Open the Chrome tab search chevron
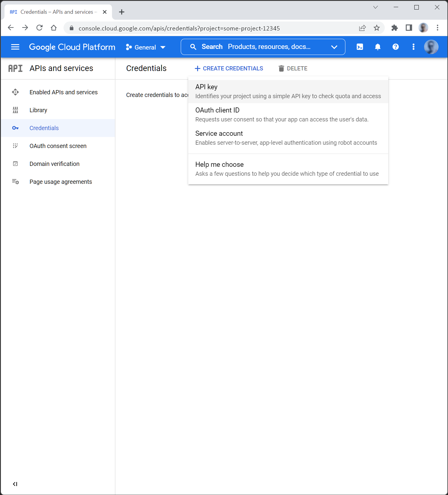The width and height of the screenshot is (448, 495). (x=376, y=7)
